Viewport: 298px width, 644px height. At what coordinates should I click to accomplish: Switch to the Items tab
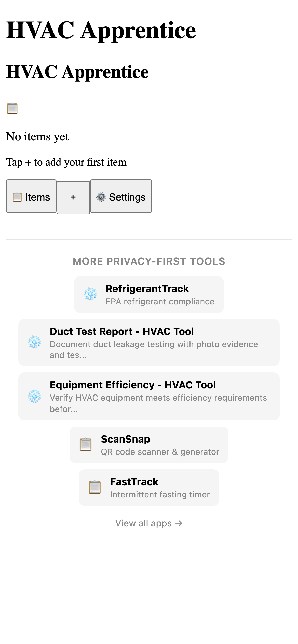31,197
